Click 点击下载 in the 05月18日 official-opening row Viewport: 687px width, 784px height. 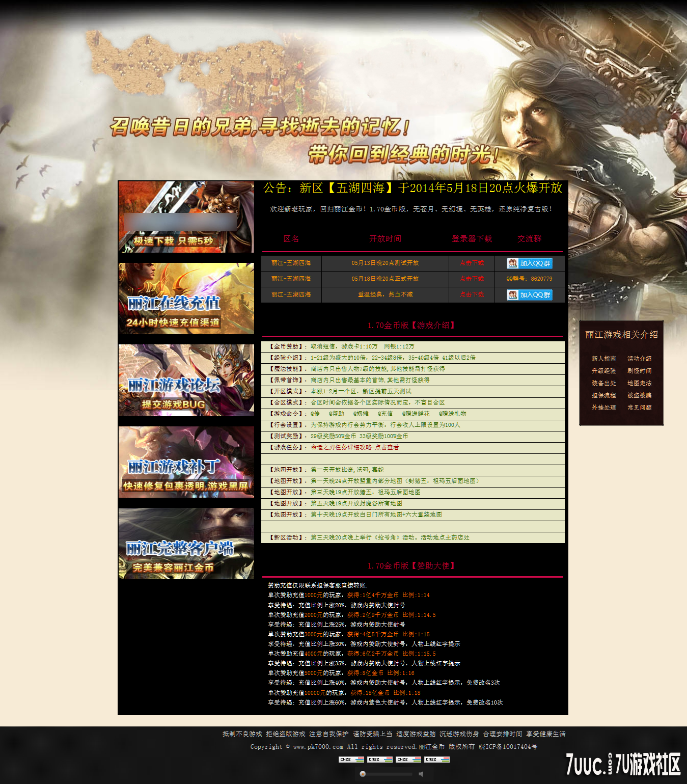pos(472,279)
